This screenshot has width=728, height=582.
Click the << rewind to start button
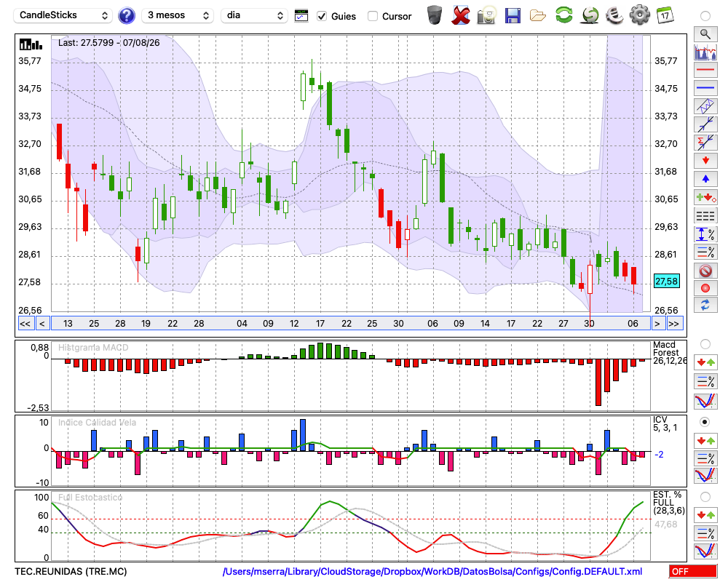point(25,324)
